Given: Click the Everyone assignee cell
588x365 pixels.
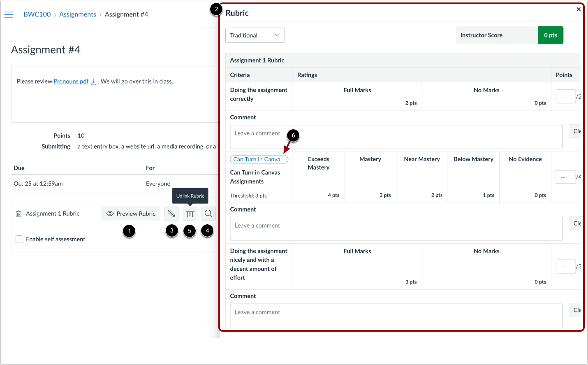Looking at the screenshot, I should [158, 184].
